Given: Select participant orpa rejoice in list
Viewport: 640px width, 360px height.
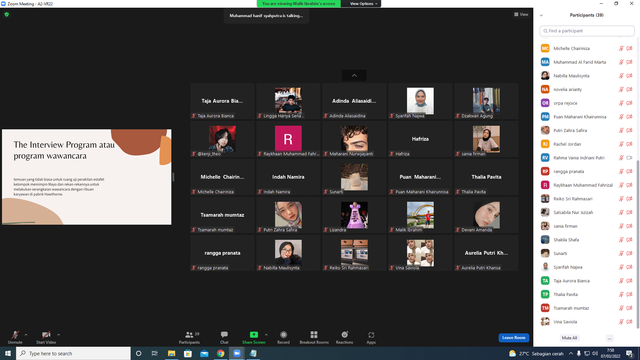Looking at the screenshot, I should point(587,103).
